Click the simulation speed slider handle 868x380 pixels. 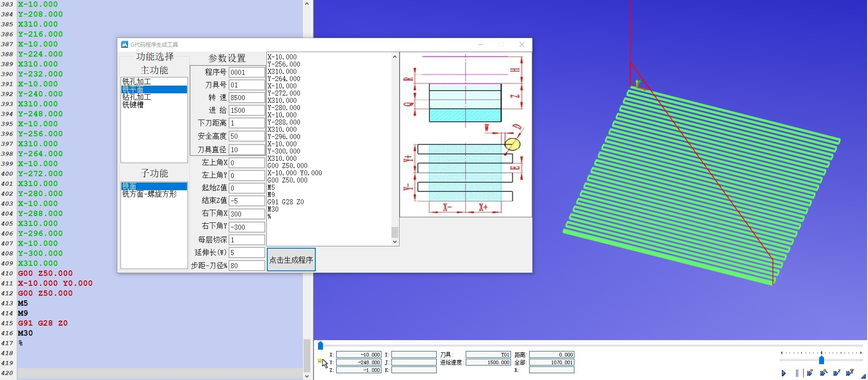[x=821, y=360]
